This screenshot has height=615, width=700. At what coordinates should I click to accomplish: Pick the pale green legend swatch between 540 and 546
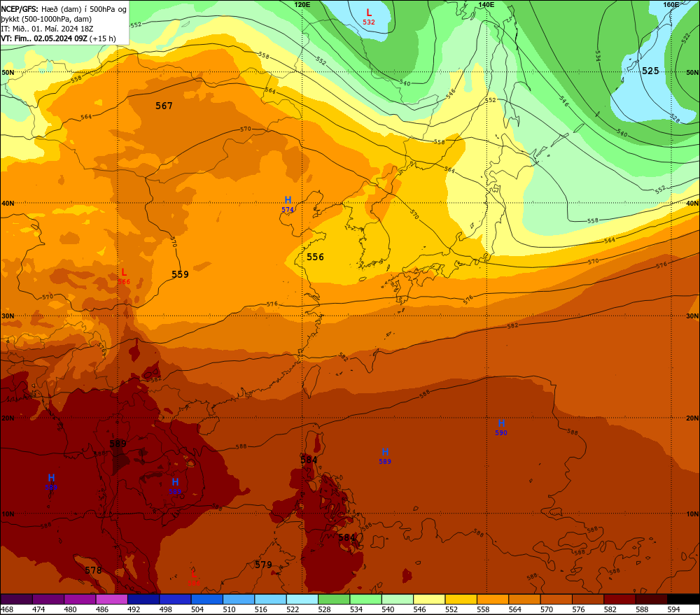point(398,599)
